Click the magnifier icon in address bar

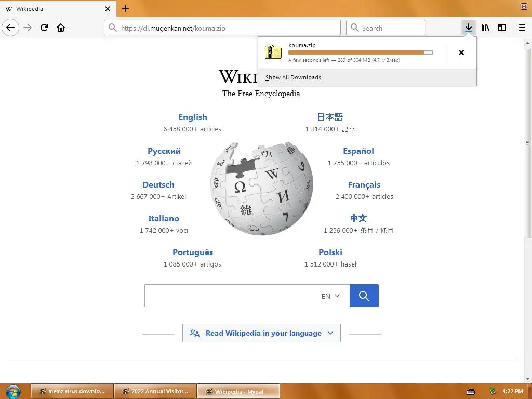pyautogui.click(x=113, y=28)
